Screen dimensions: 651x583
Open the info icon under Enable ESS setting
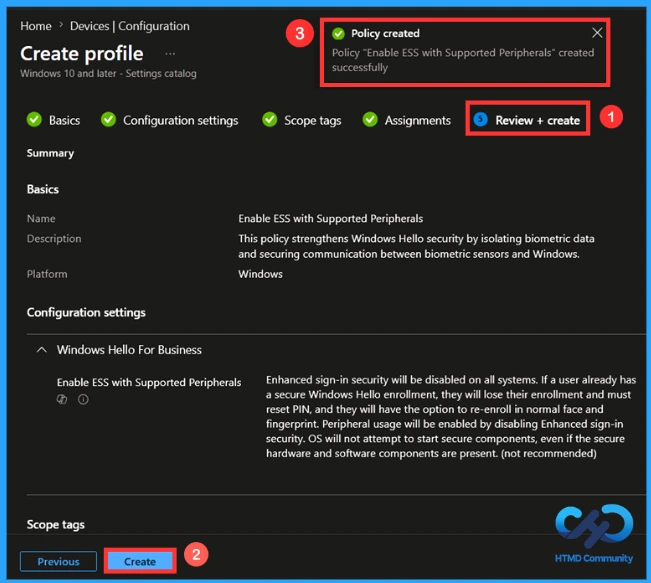(x=83, y=399)
